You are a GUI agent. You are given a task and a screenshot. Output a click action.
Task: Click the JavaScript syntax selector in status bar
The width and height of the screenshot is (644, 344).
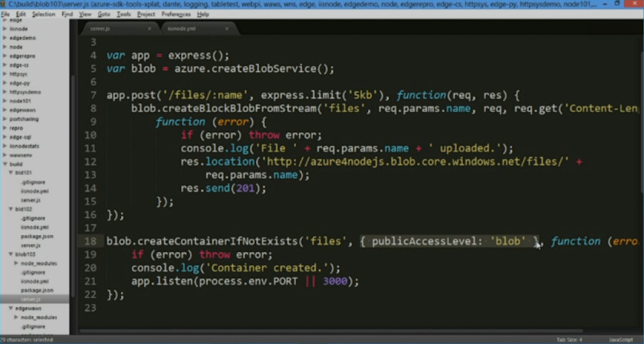(621, 340)
